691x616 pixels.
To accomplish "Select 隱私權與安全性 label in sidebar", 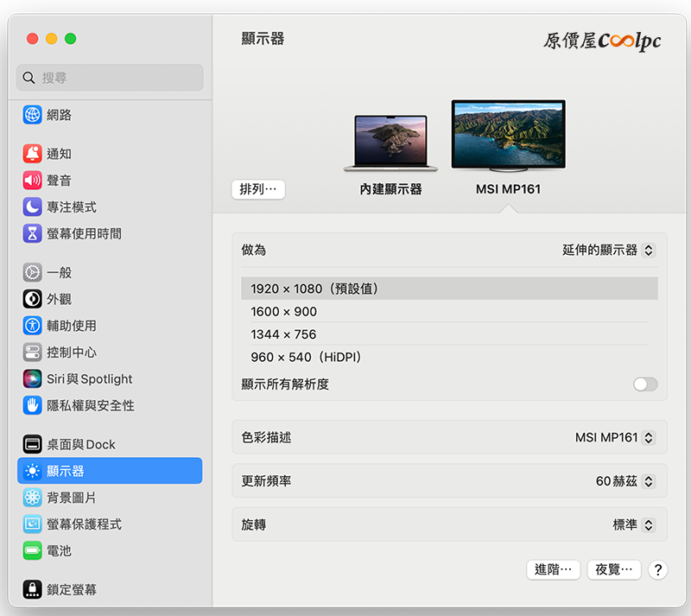I will (x=91, y=405).
